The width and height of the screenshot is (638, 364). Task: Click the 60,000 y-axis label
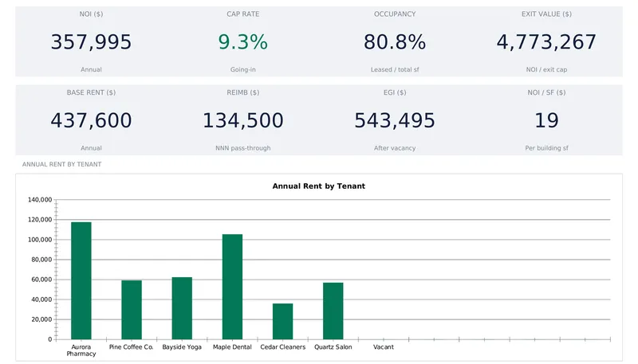[x=42, y=280]
